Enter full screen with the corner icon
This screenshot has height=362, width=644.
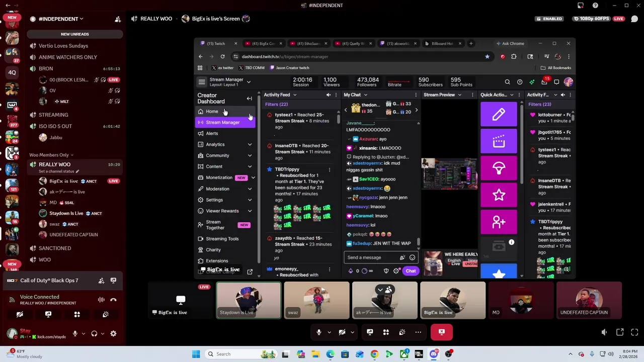[x=634, y=332]
